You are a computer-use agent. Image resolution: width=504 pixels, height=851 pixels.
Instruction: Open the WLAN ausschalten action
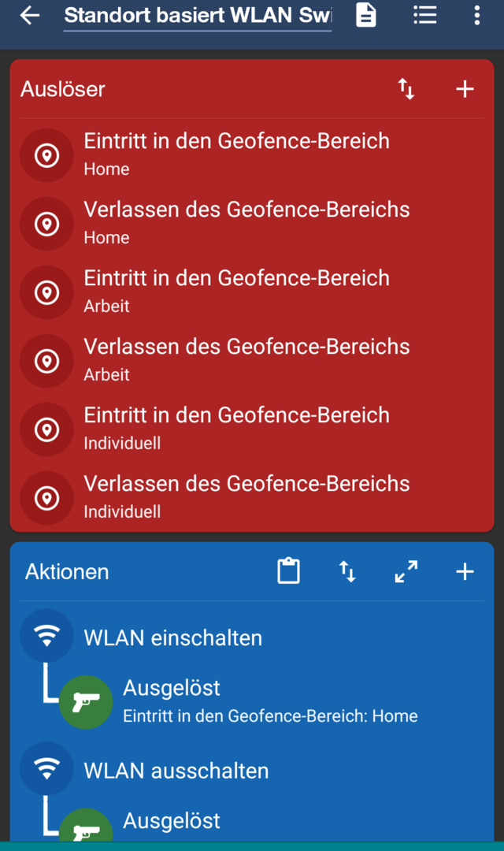[176, 771]
